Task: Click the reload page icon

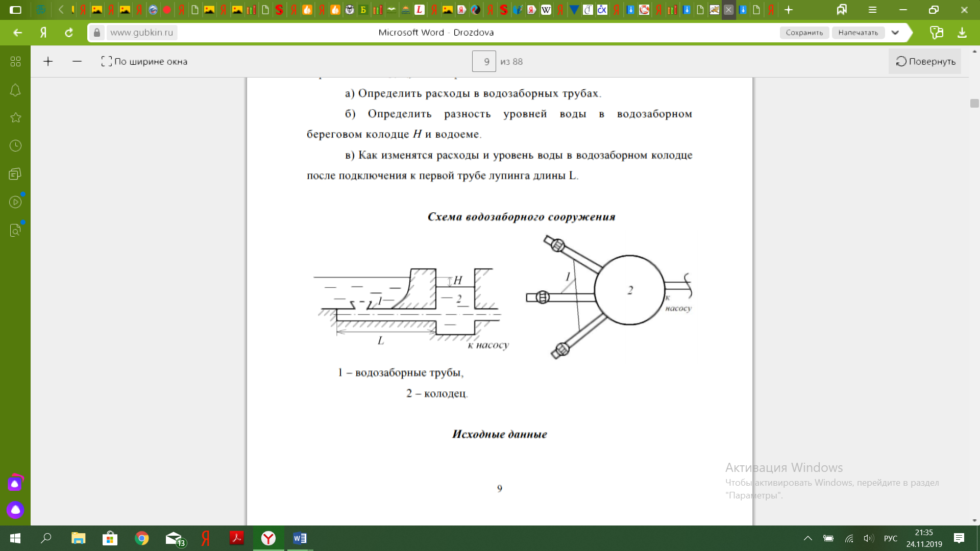Action: pos(69,33)
